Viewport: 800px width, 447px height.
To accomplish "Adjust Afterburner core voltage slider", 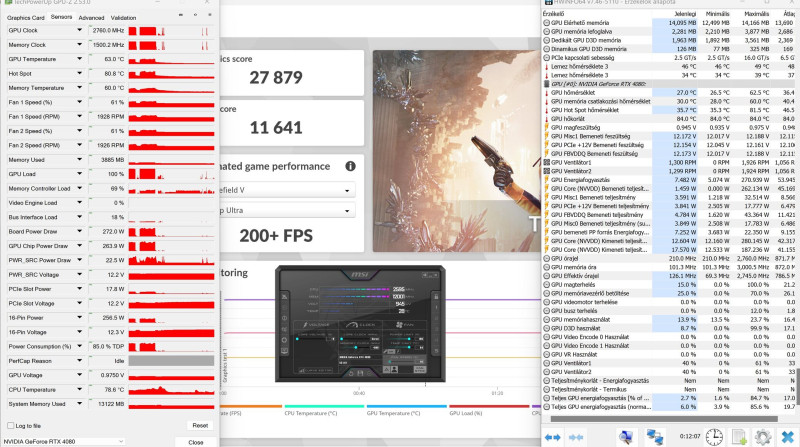I will (311, 339).
